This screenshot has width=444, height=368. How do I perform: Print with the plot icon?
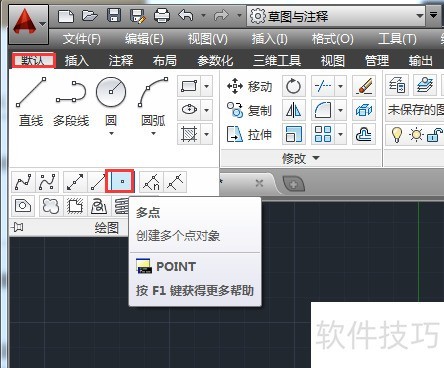tap(162, 16)
